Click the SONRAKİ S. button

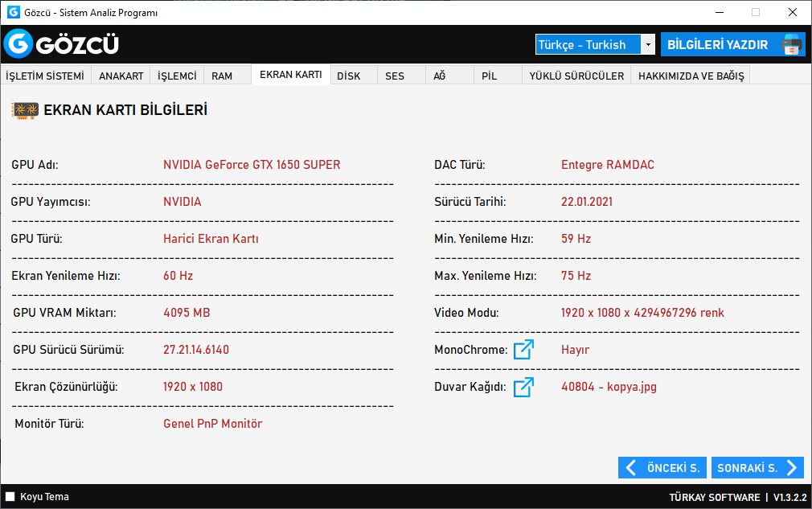point(757,468)
